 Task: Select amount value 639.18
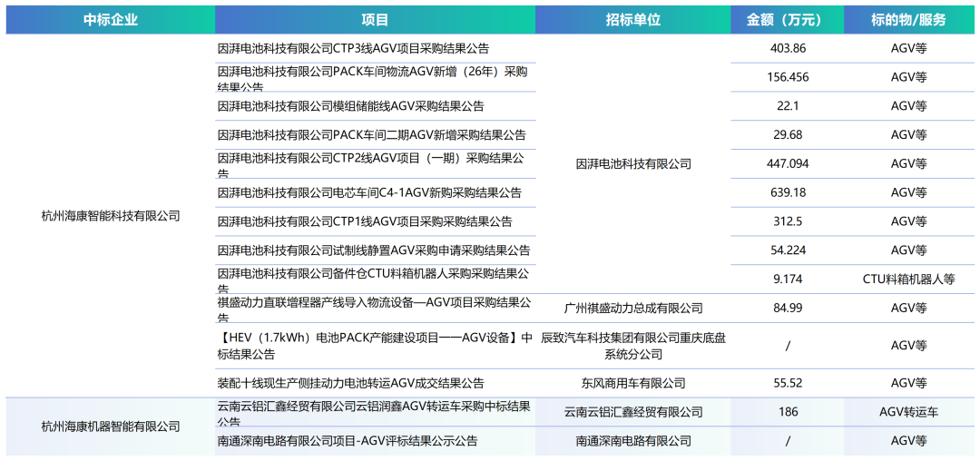click(788, 192)
